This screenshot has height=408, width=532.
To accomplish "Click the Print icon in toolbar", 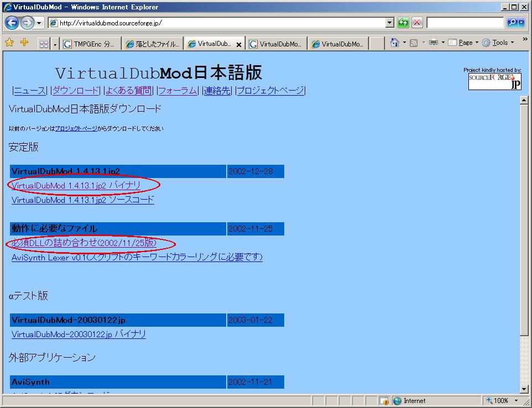I will pyautogui.click(x=434, y=43).
